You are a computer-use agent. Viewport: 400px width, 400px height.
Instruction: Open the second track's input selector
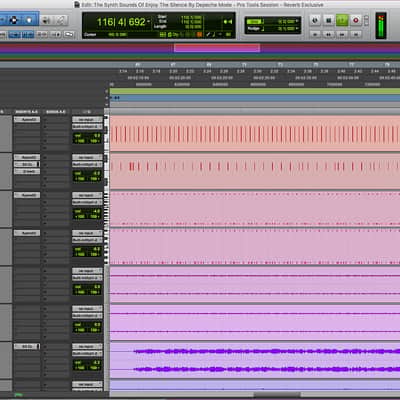87,157
